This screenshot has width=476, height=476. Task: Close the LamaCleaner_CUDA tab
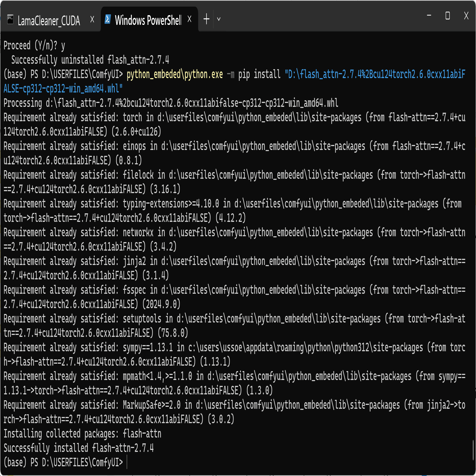[92, 19]
